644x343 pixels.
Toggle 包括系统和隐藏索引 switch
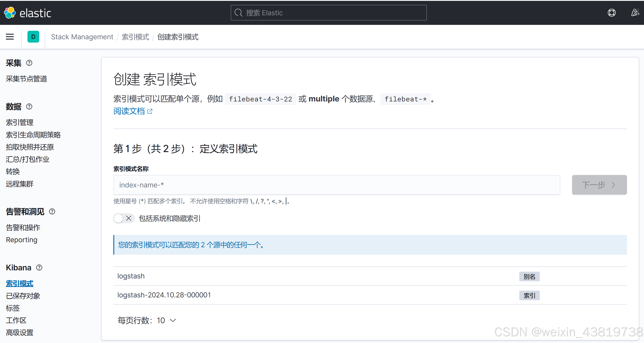[124, 218]
